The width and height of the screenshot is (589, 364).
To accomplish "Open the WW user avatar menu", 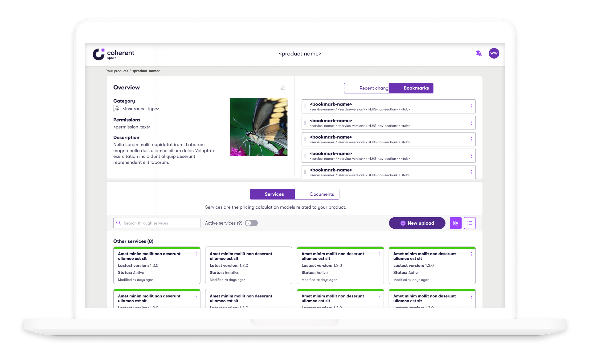I will [x=494, y=53].
